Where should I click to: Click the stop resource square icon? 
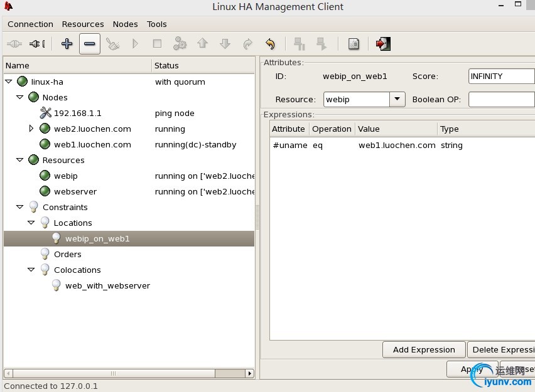coord(157,44)
